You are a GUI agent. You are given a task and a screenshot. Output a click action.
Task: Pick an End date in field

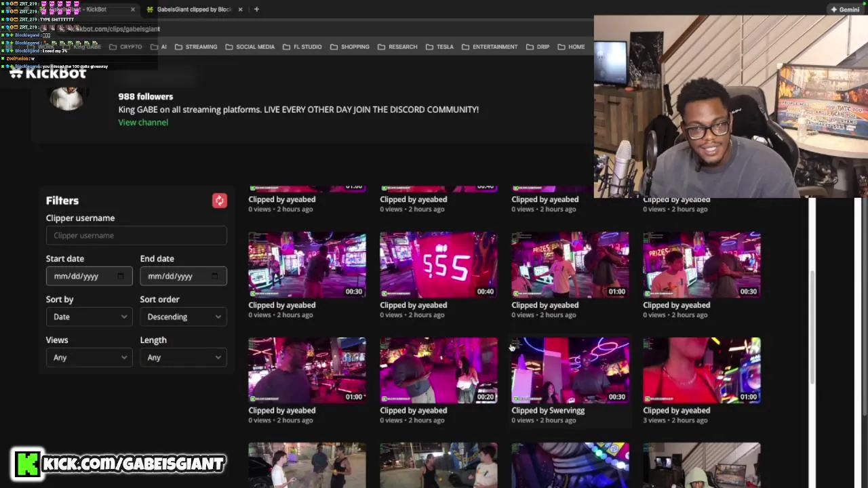(x=183, y=276)
